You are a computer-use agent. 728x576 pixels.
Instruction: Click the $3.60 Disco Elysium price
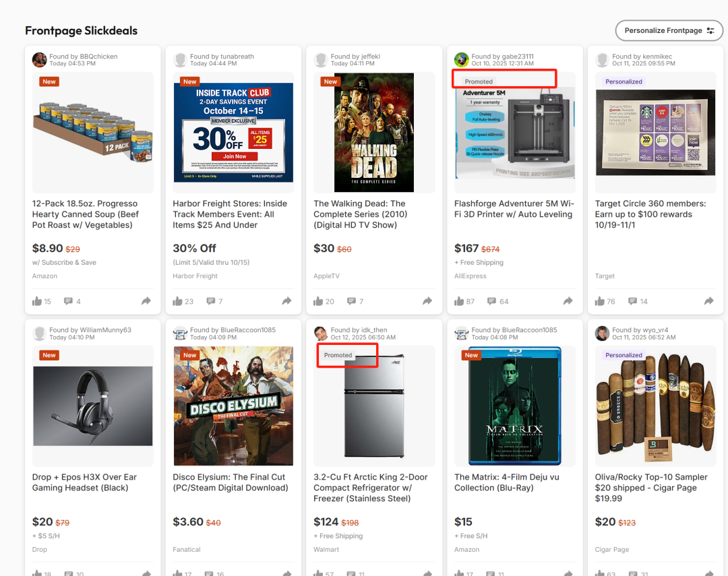pyautogui.click(x=188, y=521)
